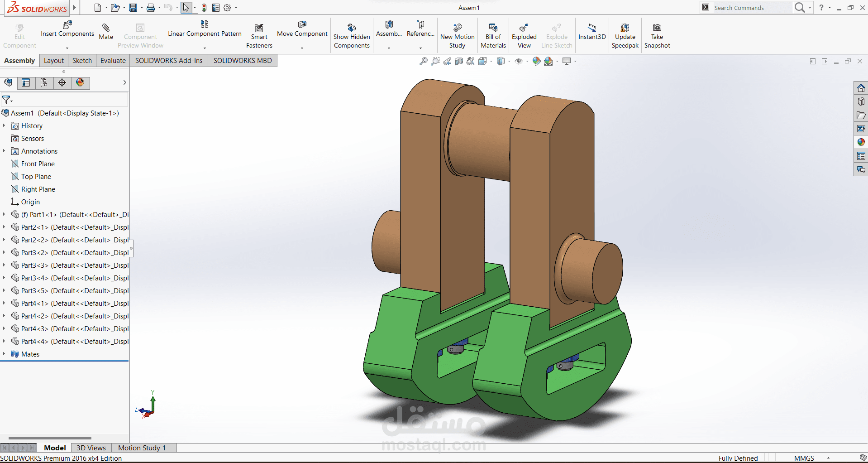868x463 pixels.
Task: Save the assembly with floppy icon
Action: point(133,8)
